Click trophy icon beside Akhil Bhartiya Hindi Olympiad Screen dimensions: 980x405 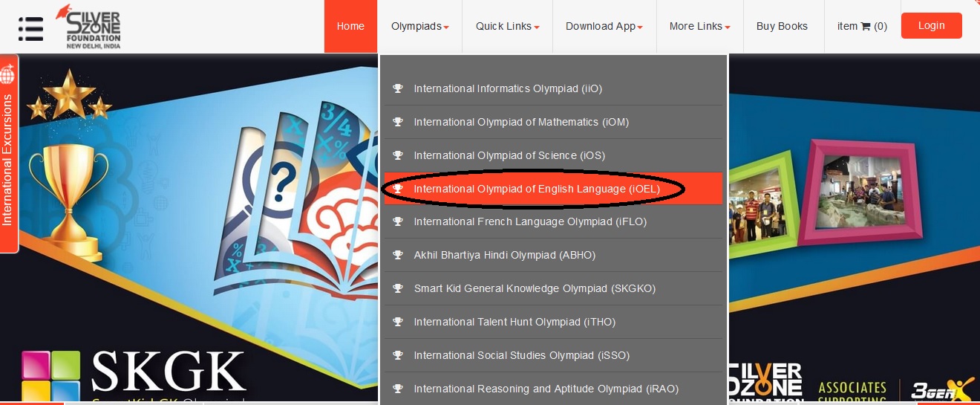pos(398,255)
